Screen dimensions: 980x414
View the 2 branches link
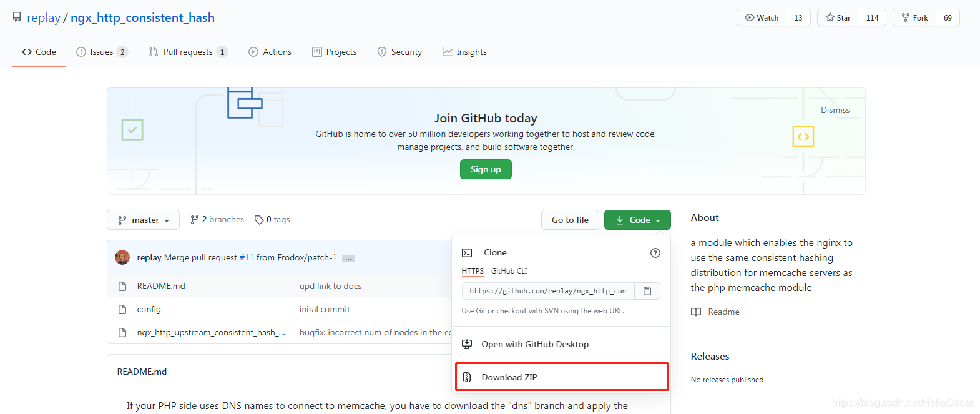point(217,220)
